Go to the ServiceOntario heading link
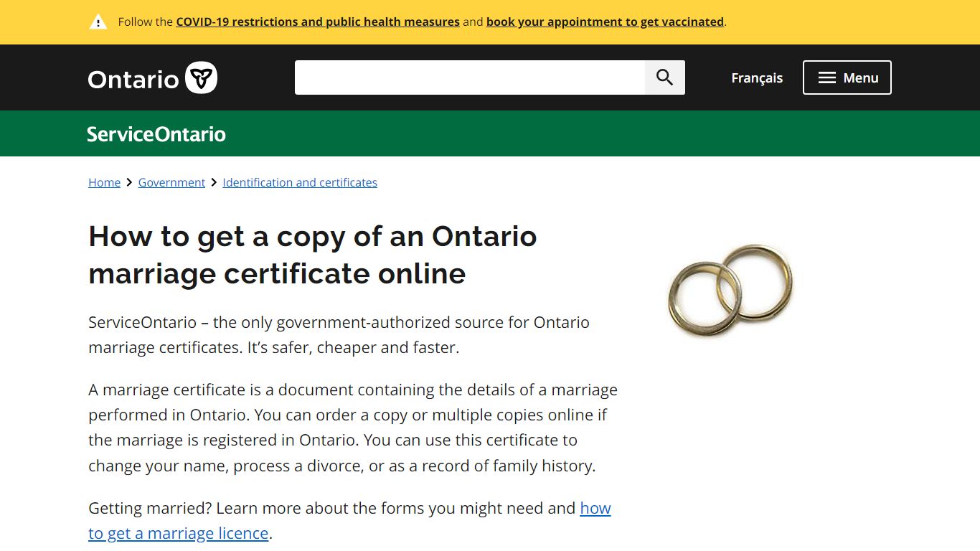This screenshot has height=551, width=980. 156,134
